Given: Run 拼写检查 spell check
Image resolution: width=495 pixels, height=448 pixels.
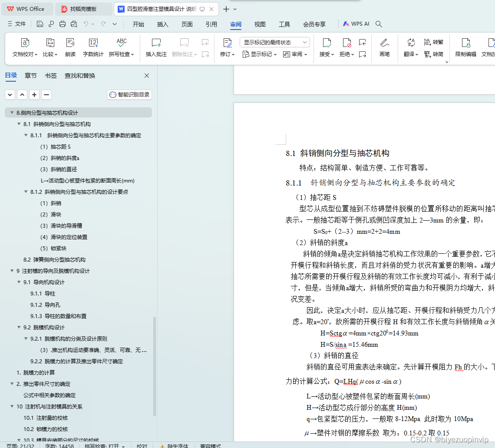Looking at the screenshot, I should point(122,47).
